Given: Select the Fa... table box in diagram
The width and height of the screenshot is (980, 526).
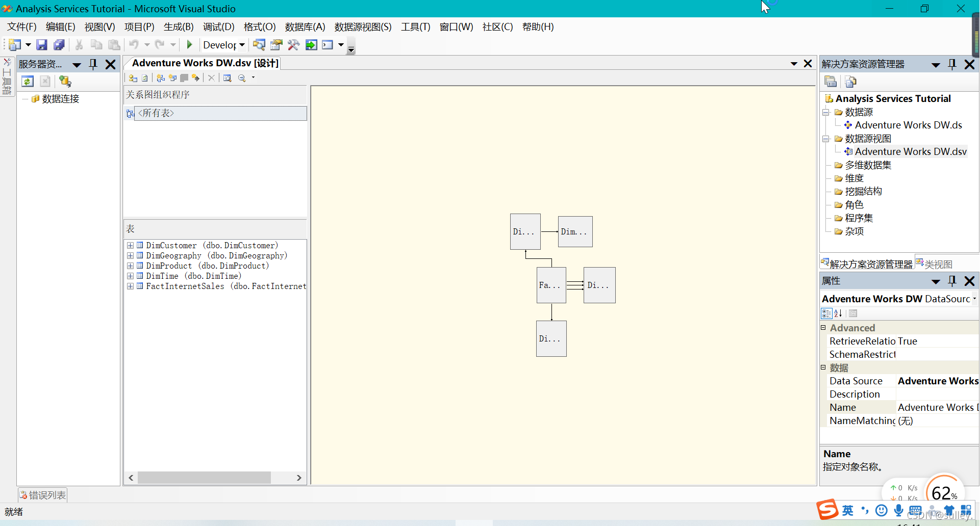Looking at the screenshot, I should [551, 285].
